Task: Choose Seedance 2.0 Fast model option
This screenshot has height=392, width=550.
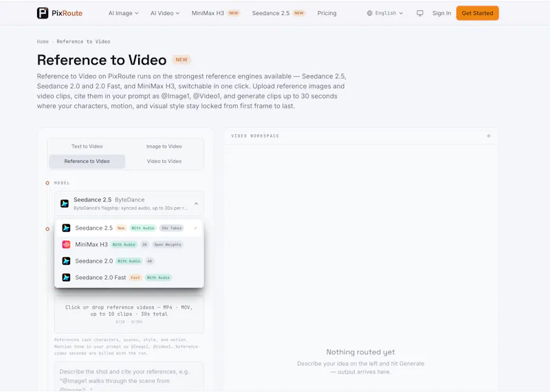Action: (129, 278)
